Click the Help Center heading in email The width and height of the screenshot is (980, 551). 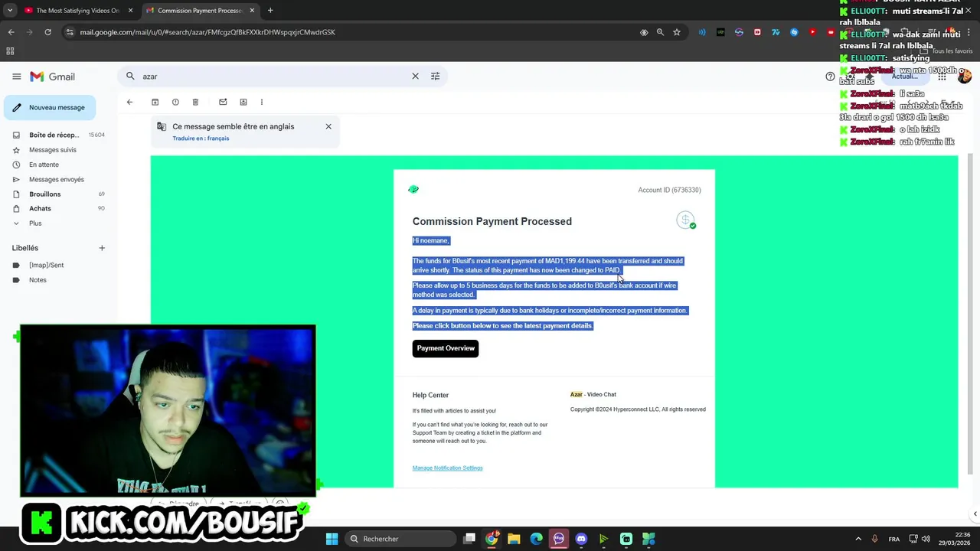430,395
